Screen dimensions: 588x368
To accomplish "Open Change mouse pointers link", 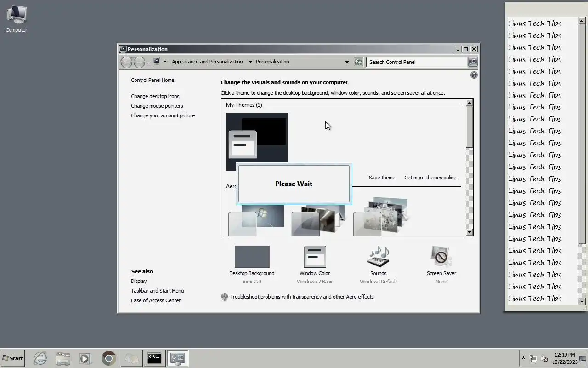I will [x=157, y=106].
